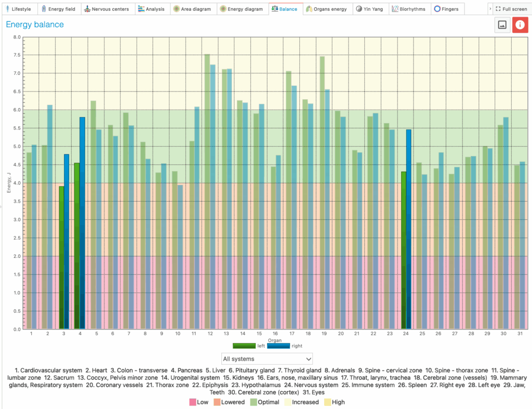The image size is (532, 409).
Task: Click the Area diagram tab icon
Action: tap(177, 9)
